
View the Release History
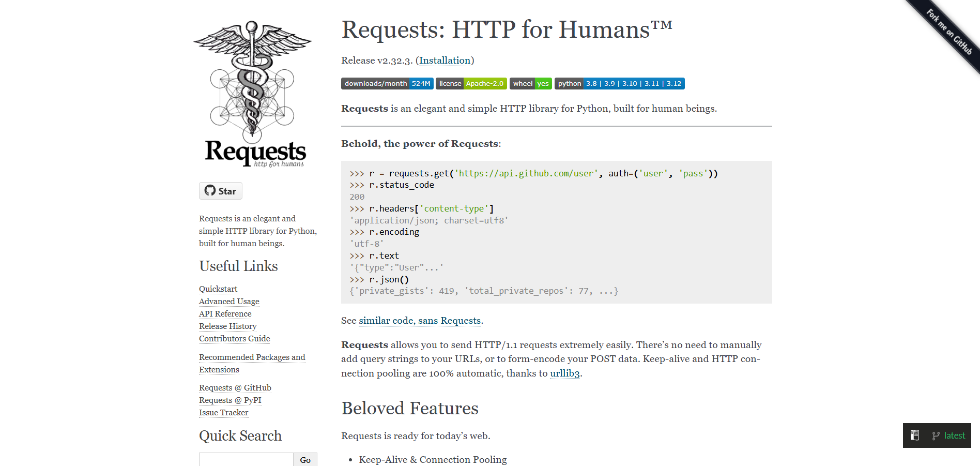pyautogui.click(x=227, y=326)
